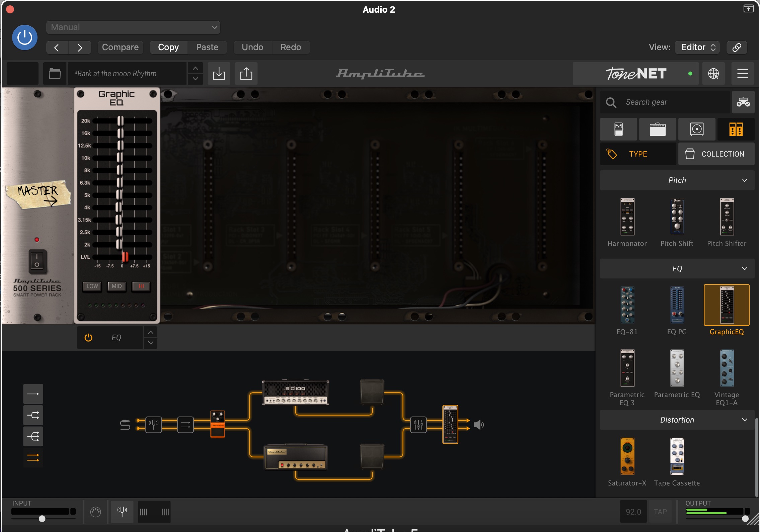Screen dimensions: 760x532
Task: Select the cabinet speaker gear category
Action: [697, 129]
